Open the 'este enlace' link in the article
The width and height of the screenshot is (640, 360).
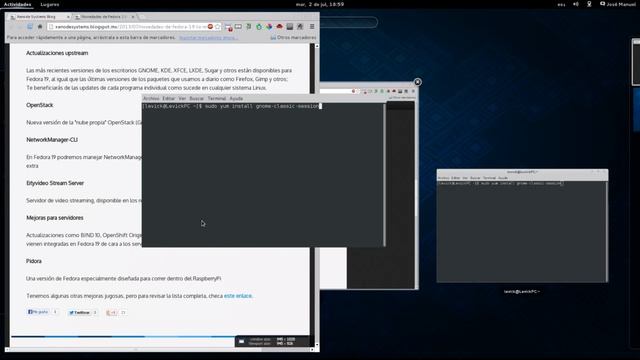point(238,296)
